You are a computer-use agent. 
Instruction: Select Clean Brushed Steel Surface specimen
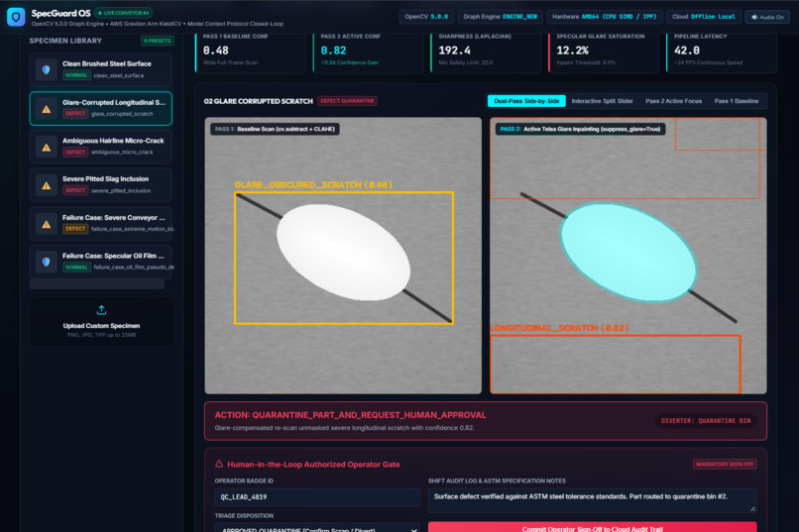pyautogui.click(x=101, y=69)
